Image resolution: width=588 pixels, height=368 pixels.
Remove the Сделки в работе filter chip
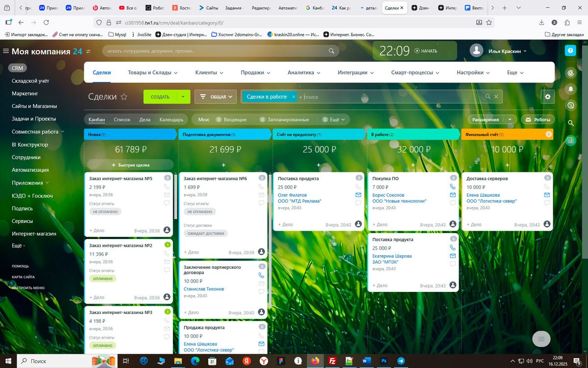pos(294,97)
